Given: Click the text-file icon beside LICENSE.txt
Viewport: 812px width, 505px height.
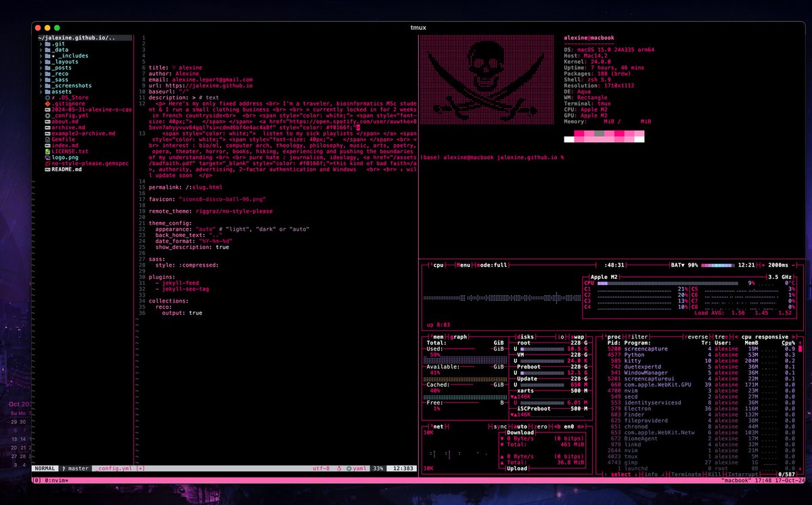Looking at the screenshot, I should coord(47,152).
